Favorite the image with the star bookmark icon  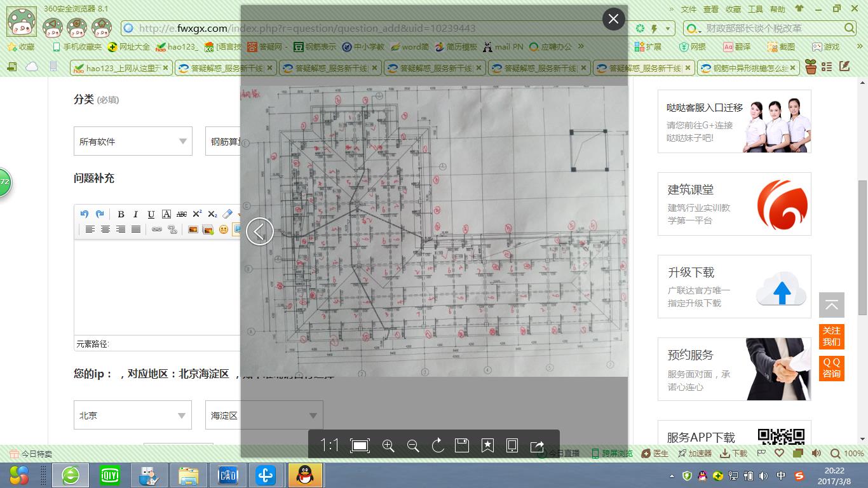tap(487, 445)
